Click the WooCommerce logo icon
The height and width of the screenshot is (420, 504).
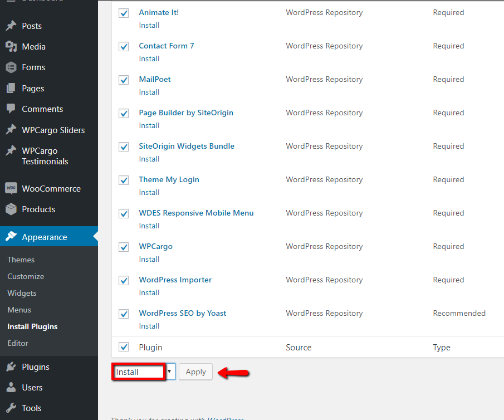pyautogui.click(x=11, y=189)
